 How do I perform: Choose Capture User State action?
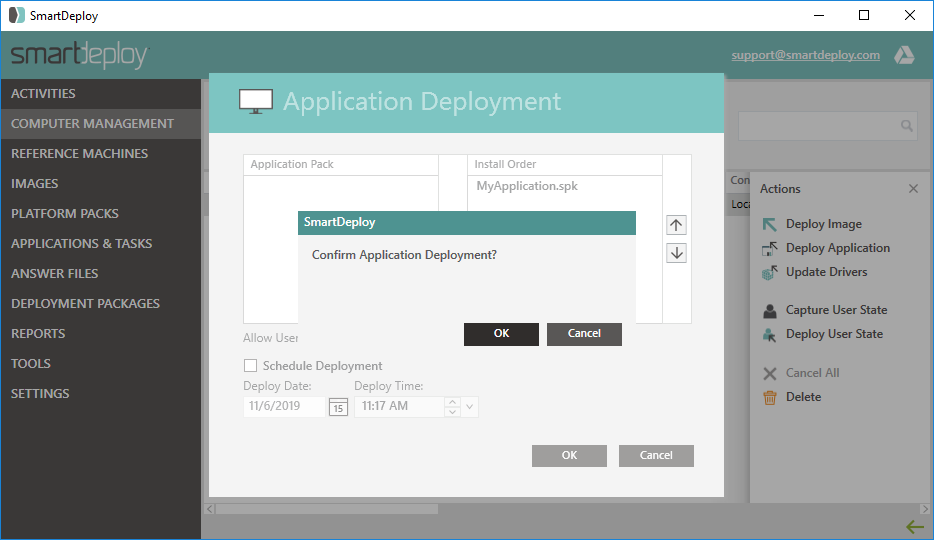(x=836, y=310)
